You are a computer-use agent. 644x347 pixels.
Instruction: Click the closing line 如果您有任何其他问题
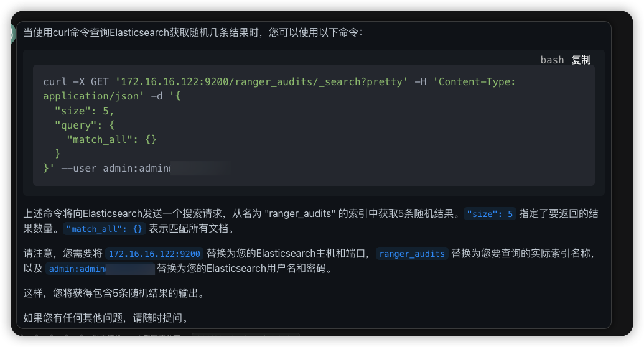coord(106,318)
